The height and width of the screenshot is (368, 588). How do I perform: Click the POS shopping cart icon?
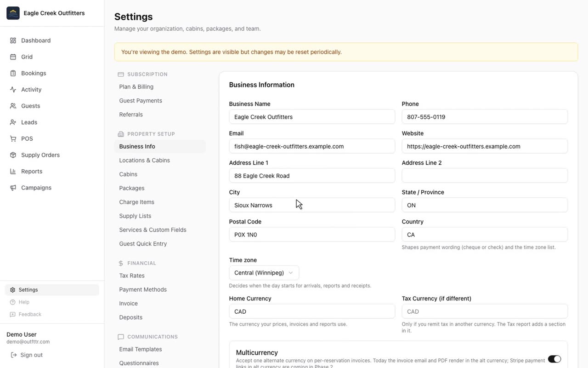(x=13, y=138)
